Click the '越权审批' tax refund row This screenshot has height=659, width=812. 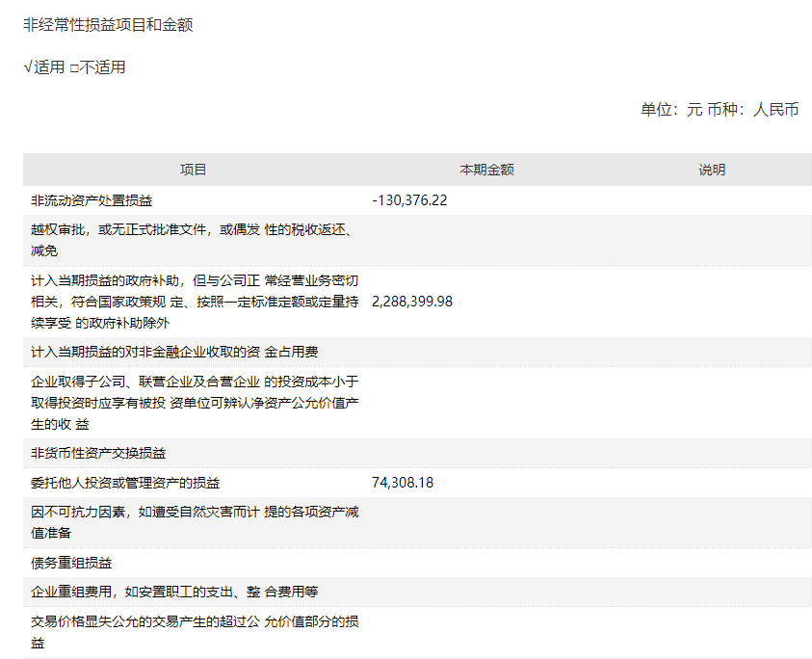194,240
